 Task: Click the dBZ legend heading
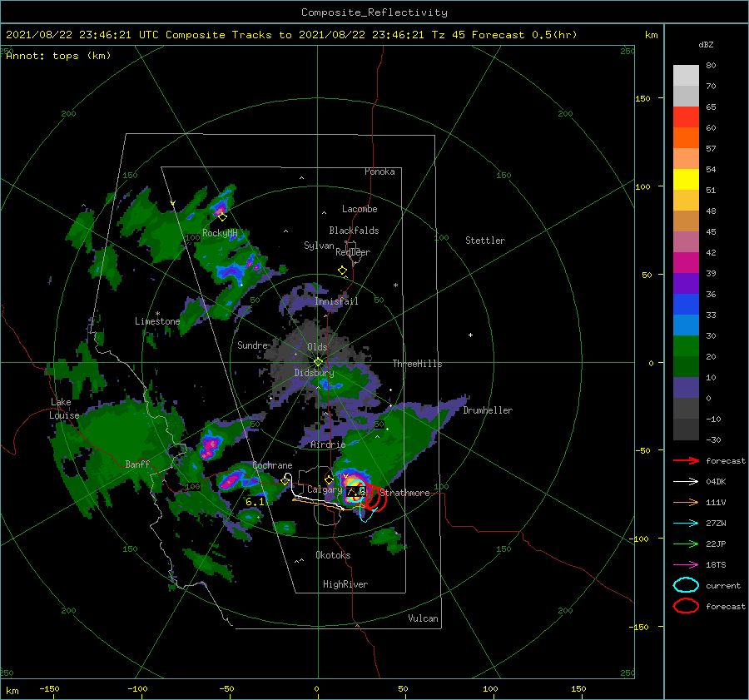tap(706, 44)
